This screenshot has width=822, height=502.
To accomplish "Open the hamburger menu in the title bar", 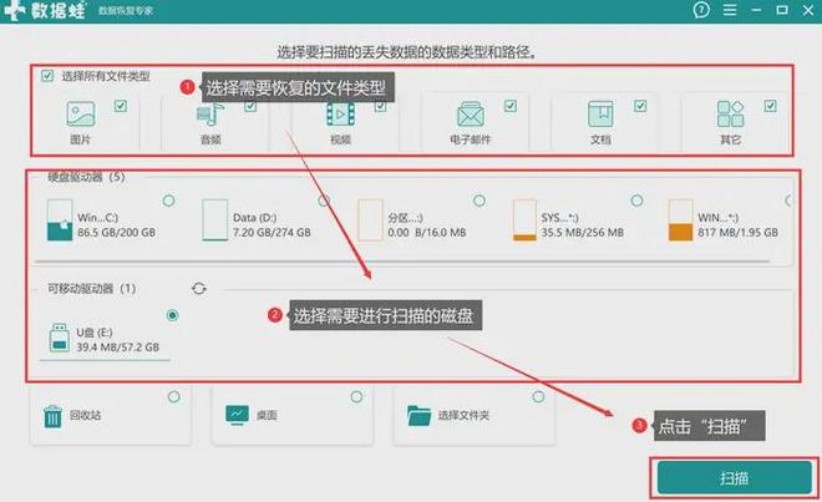I will tap(730, 10).
